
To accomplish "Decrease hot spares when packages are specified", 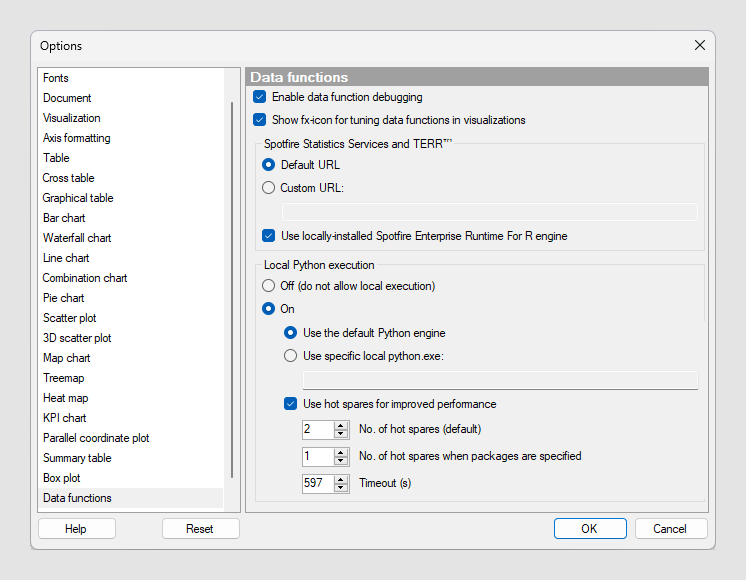I will coord(341,461).
